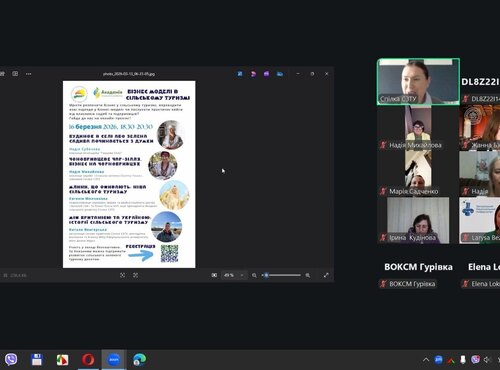Open the three-dots more options menu in photo viewer
The width and height of the screenshot is (500, 370).
click(x=29, y=74)
